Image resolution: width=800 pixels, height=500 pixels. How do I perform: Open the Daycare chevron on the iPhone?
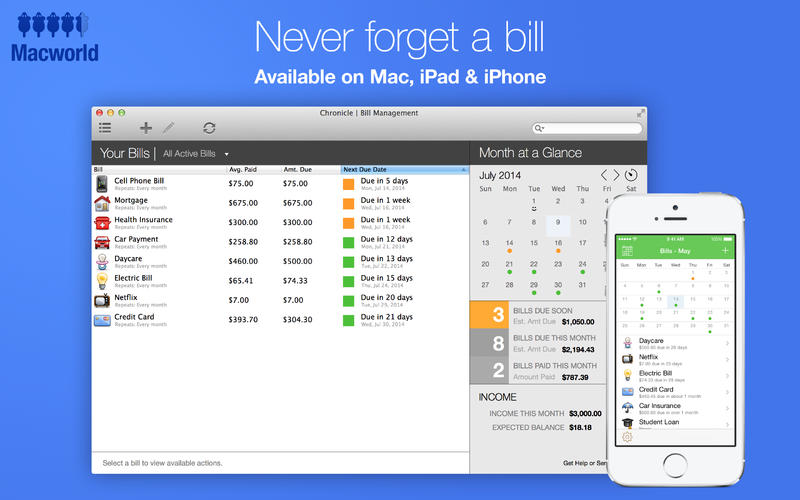pos(727,343)
